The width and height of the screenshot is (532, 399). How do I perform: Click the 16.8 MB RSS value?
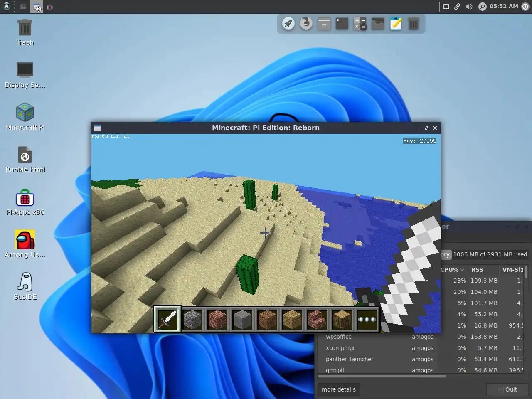485,325
